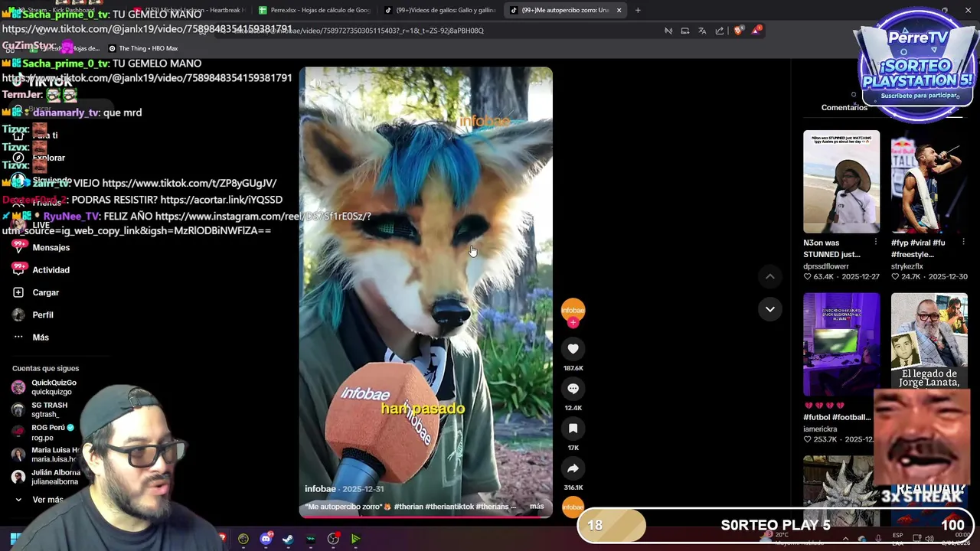The height and width of the screenshot is (551, 980).
Task: Close the Me autopercibo zorro tab
Action: [x=619, y=10]
